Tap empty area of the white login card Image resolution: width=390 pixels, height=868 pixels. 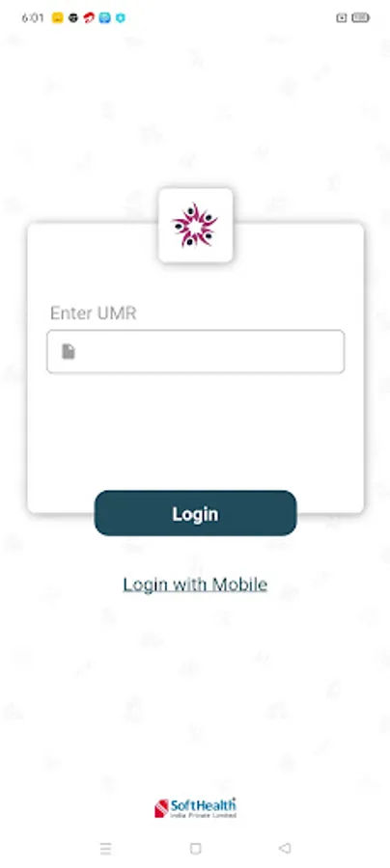pos(196,432)
